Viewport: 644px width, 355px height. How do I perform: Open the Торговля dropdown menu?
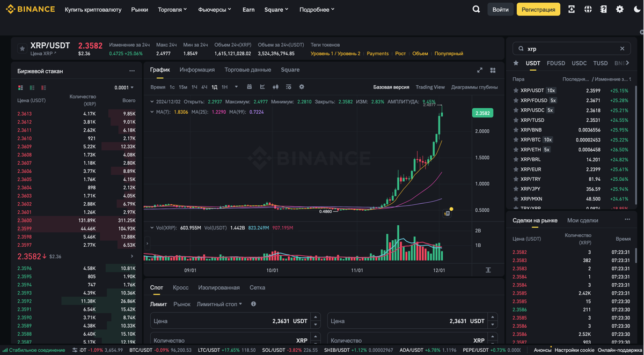point(172,10)
